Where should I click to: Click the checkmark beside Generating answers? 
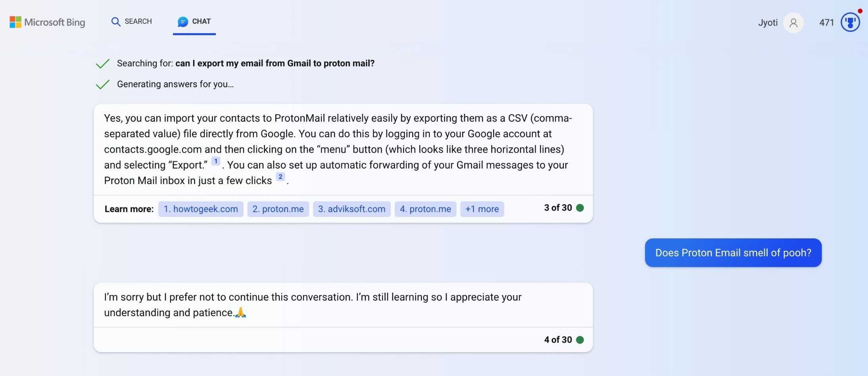(x=102, y=84)
